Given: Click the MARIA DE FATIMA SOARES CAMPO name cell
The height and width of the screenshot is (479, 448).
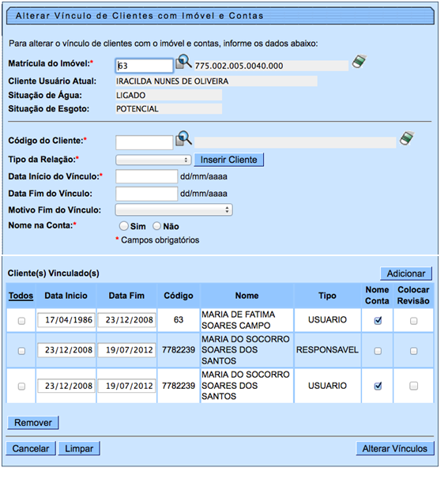Looking at the screenshot, I should [247, 320].
